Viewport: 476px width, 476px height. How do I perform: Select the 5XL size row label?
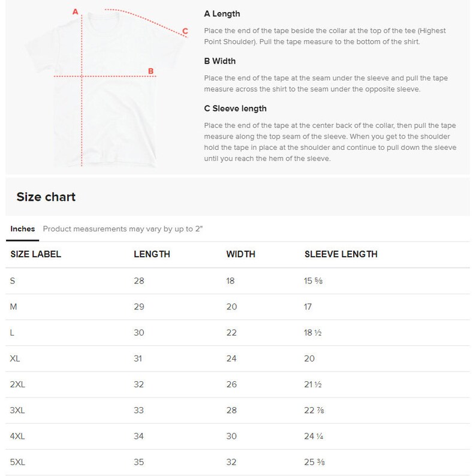(17, 462)
